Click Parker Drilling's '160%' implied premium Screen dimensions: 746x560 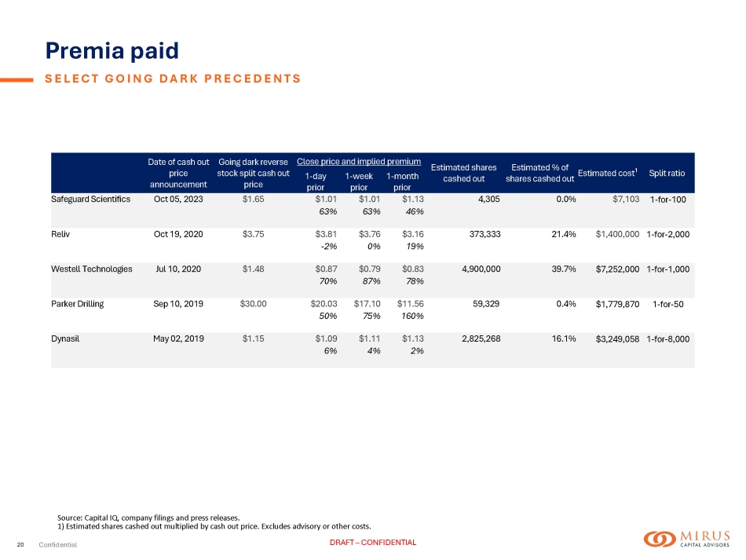click(412, 316)
